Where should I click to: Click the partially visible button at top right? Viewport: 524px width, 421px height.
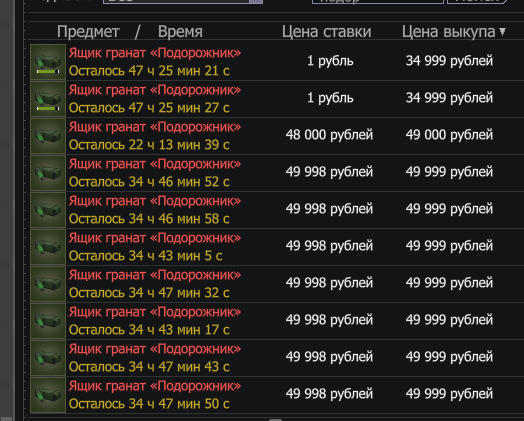[477, 1]
